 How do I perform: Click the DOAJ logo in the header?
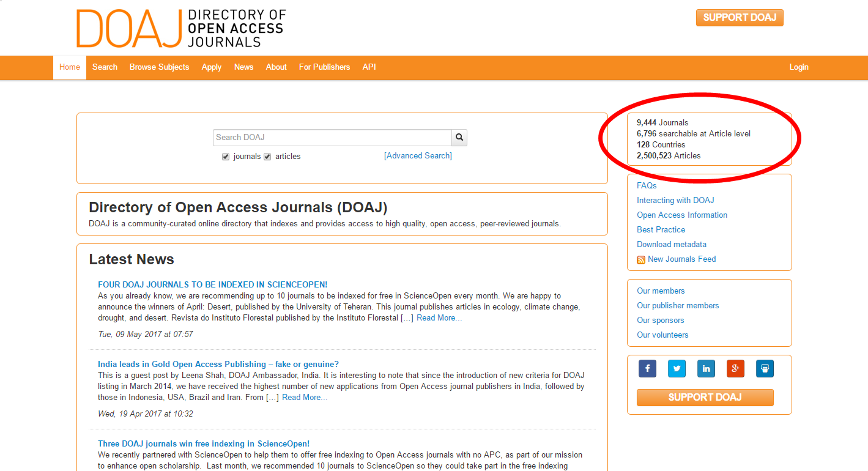[181, 28]
